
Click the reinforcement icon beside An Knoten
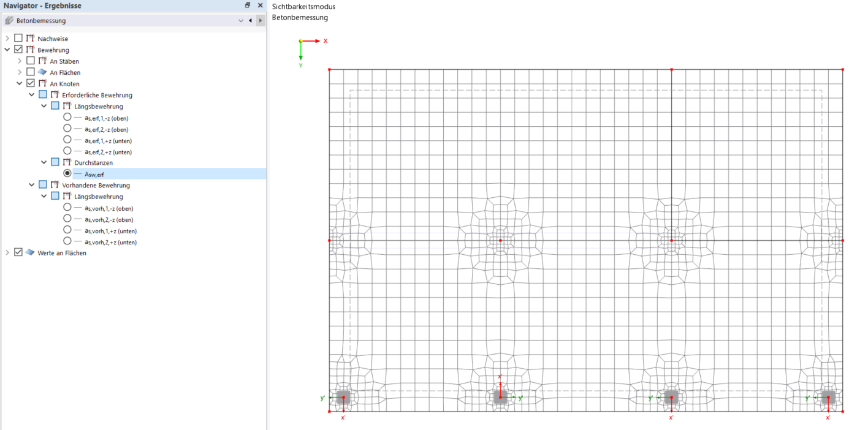(x=40, y=83)
